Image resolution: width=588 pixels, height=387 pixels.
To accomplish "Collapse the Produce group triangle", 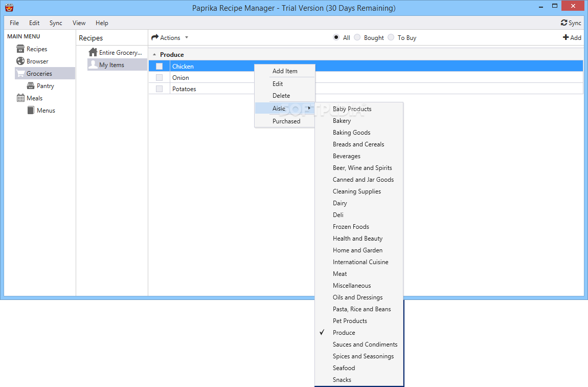I will (x=154, y=55).
